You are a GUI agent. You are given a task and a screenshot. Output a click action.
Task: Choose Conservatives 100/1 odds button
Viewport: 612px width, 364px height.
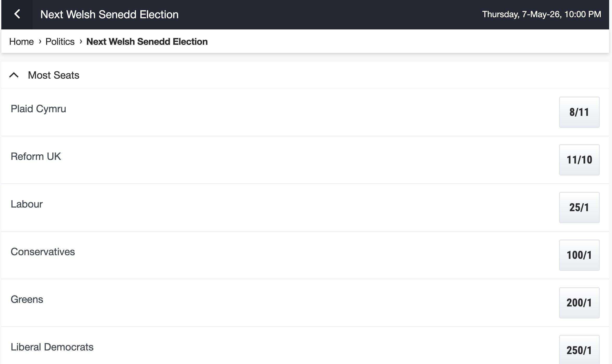579,255
